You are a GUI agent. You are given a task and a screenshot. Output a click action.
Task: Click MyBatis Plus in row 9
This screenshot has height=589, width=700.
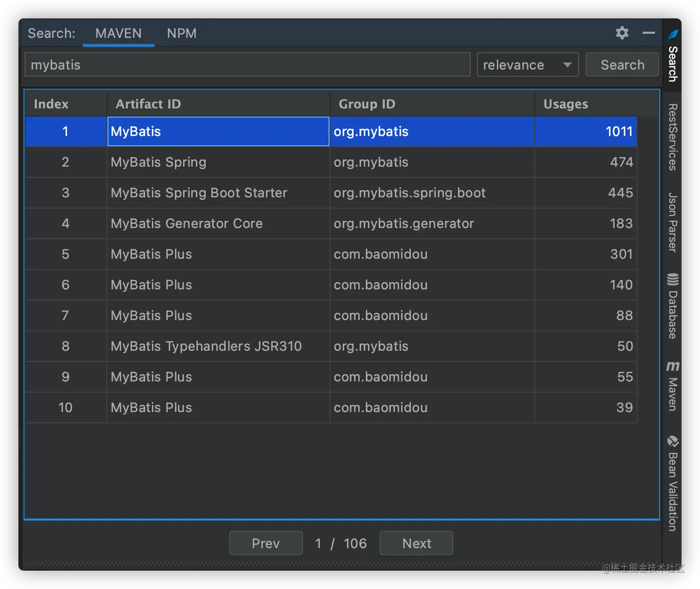pos(218,377)
